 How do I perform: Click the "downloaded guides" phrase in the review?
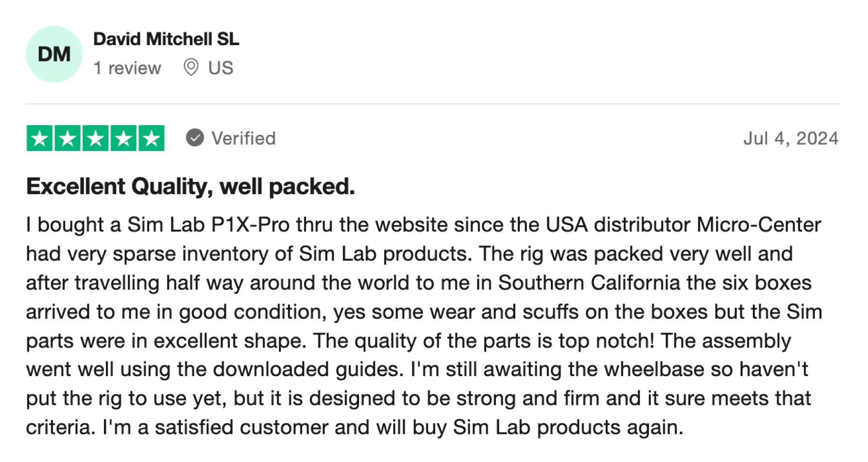(308, 369)
